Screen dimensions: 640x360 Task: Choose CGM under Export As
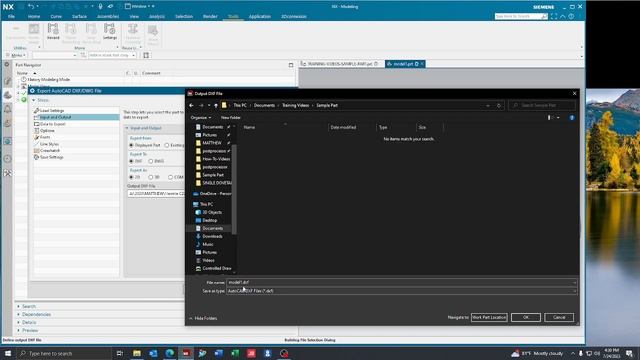pos(170,177)
